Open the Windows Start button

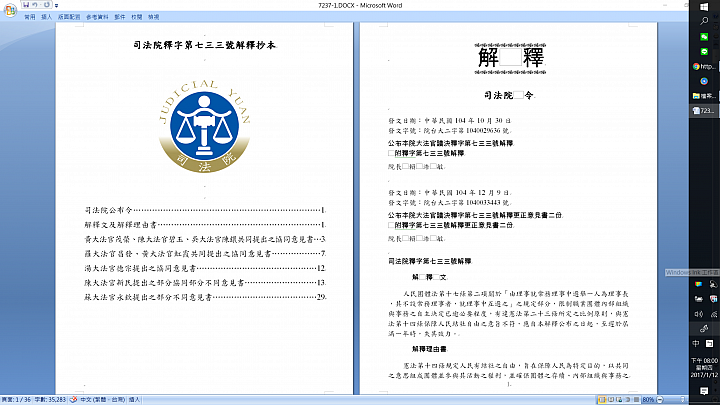[704, 6]
